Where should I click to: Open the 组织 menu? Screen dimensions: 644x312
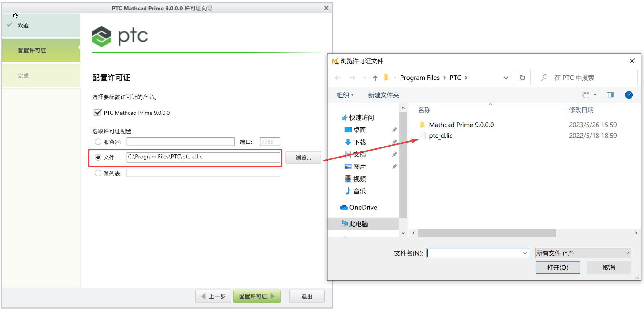click(x=345, y=95)
